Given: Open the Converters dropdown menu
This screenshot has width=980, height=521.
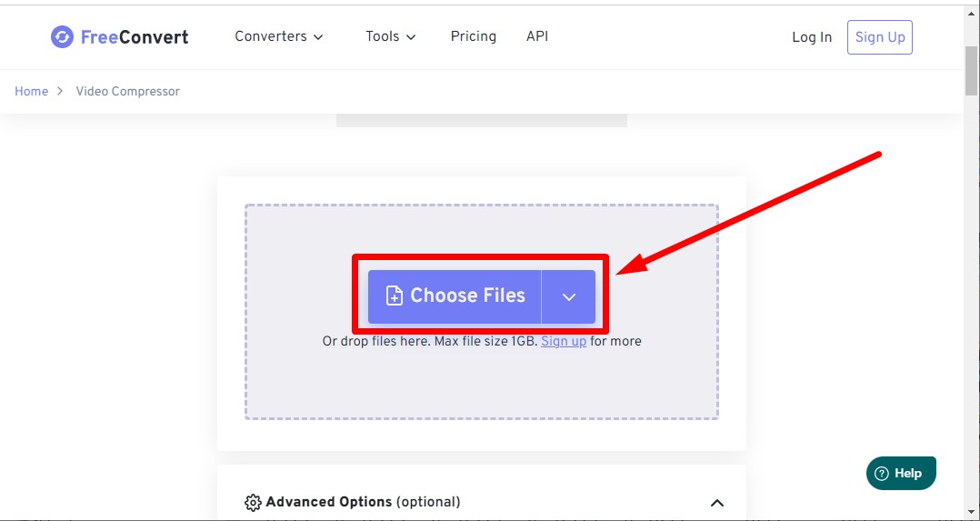Looking at the screenshot, I should point(279,36).
